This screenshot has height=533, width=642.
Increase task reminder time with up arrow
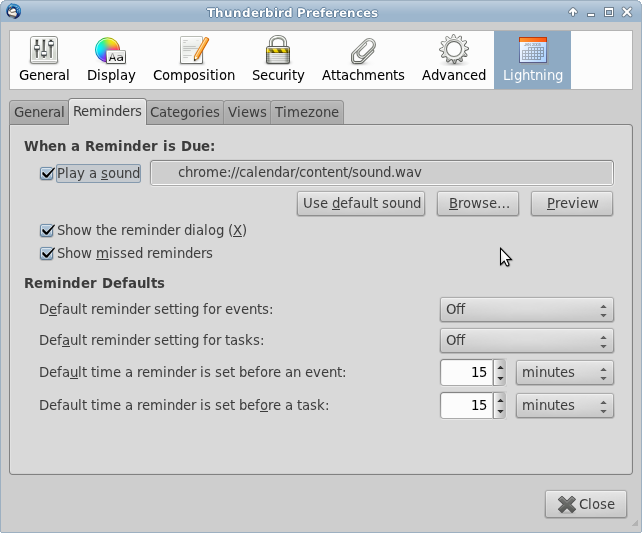coord(500,400)
